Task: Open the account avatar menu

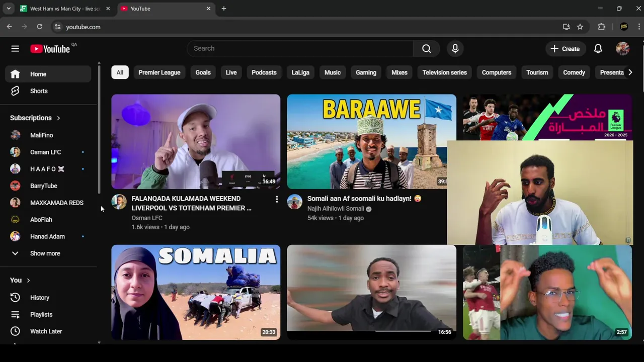Action: 622,49
